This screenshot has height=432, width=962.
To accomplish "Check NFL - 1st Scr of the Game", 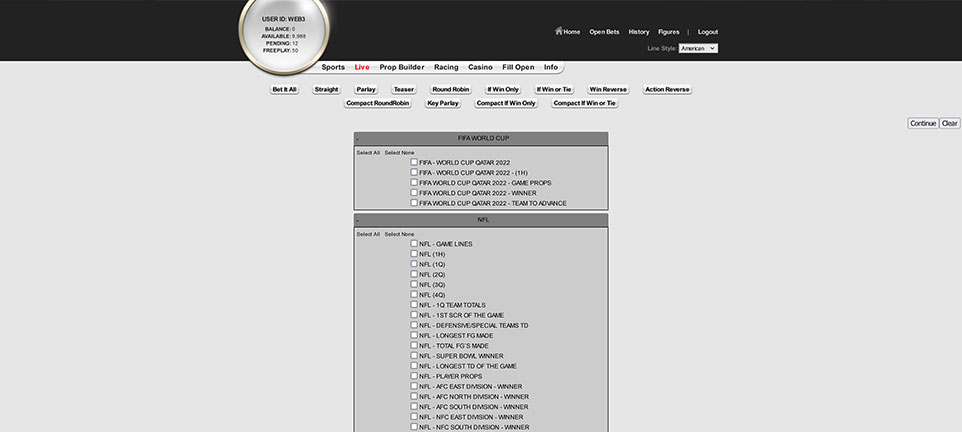I will (x=414, y=315).
